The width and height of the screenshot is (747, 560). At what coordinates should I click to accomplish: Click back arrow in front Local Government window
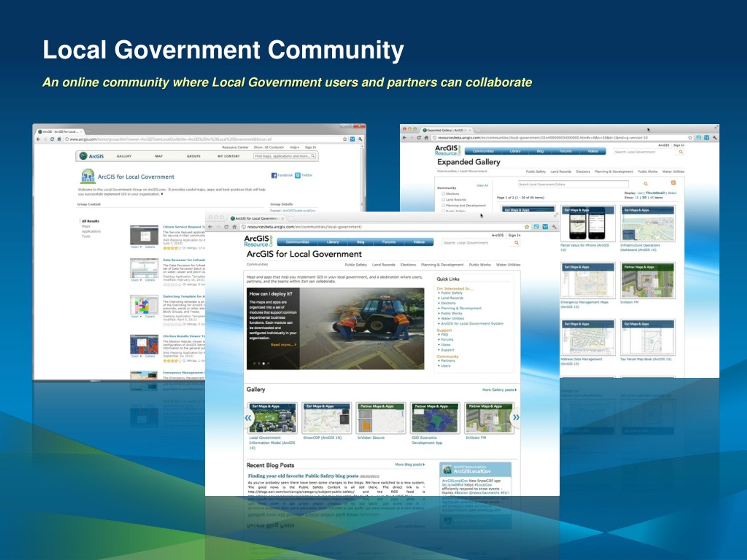pos(210,227)
